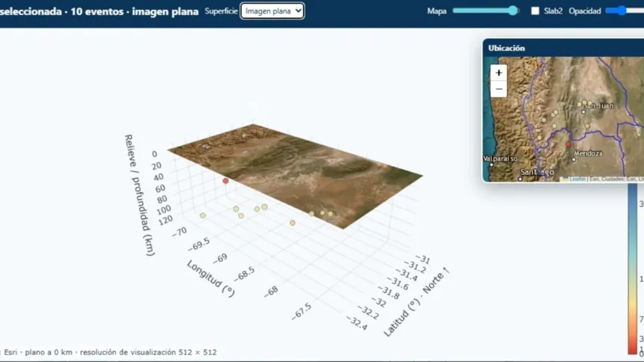Image resolution: width=644 pixels, height=362 pixels.
Task: Click the Latitud (°) · Norte axis title
Action: 416,301
